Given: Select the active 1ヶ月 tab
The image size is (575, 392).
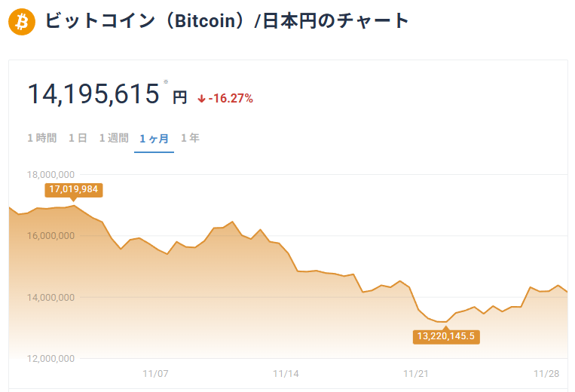Looking at the screenshot, I should (154, 139).
